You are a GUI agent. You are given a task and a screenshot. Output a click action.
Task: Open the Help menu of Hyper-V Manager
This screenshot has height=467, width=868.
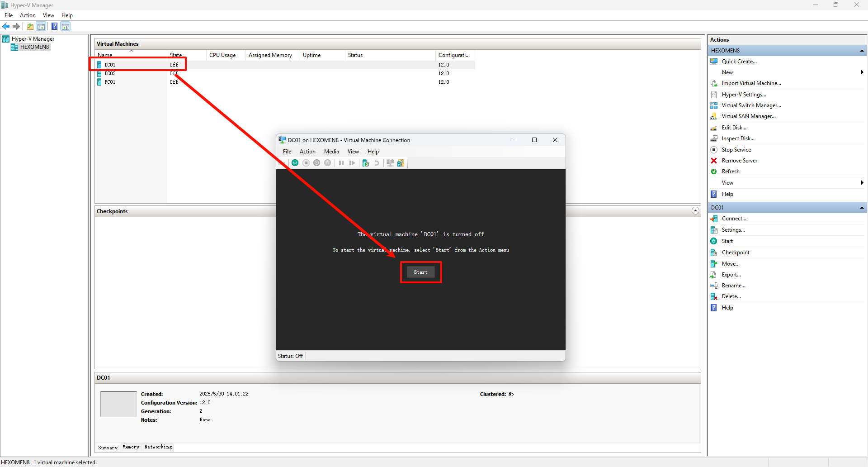[67, 15]
